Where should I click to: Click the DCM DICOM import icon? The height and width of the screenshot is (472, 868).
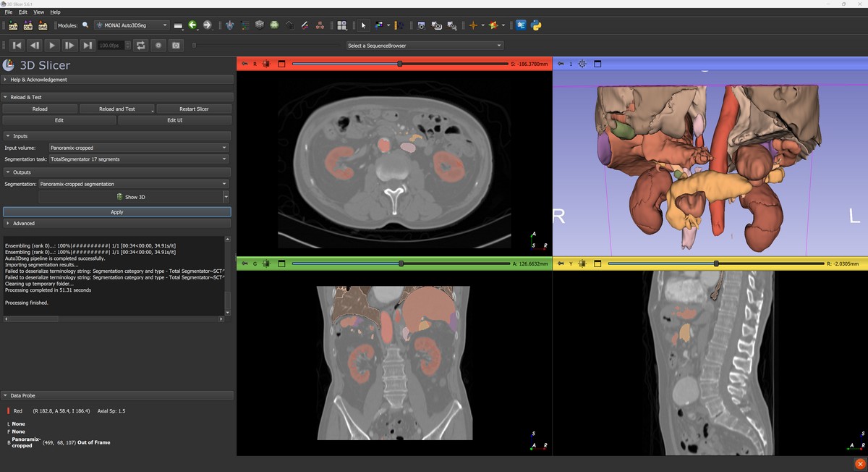tap(27, 25)
